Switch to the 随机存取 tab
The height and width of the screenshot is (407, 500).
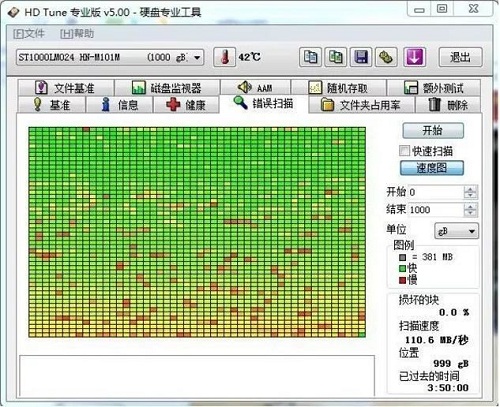(x=339, y=88)
